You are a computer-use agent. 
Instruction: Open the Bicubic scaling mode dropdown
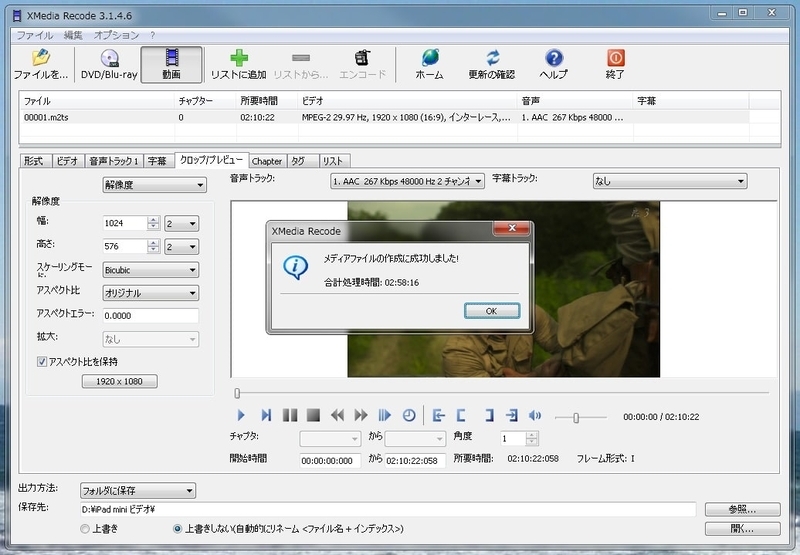pos(151,270)
